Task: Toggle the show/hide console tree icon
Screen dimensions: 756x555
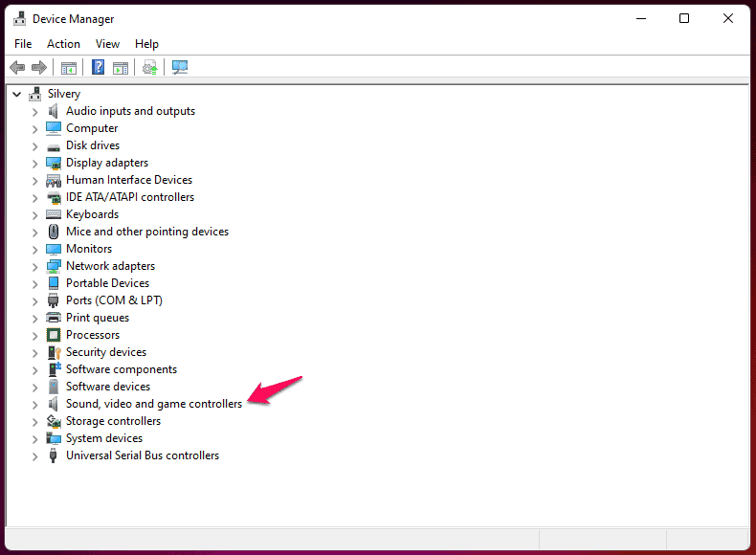Action: tap(69, 67)
